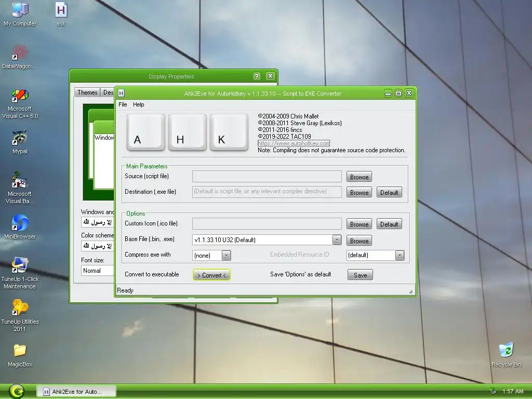The image size is (532, 399).
Task: Reset Destination to Default
Action: pos(389,192)
